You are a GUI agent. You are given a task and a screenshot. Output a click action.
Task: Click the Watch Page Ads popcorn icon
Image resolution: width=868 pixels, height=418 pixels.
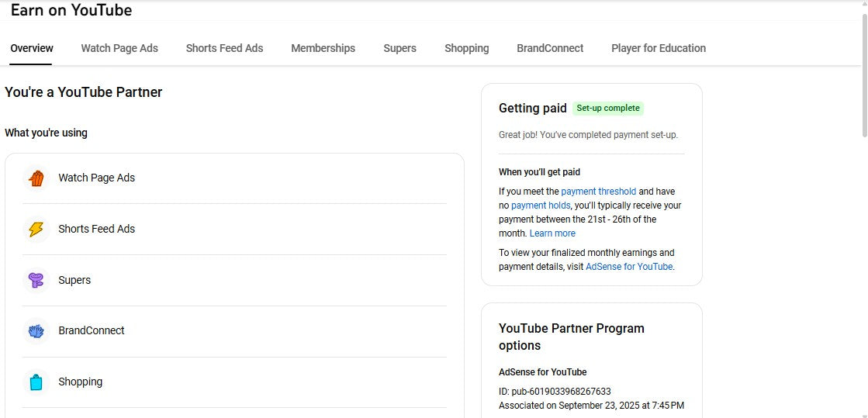point(36,178)
